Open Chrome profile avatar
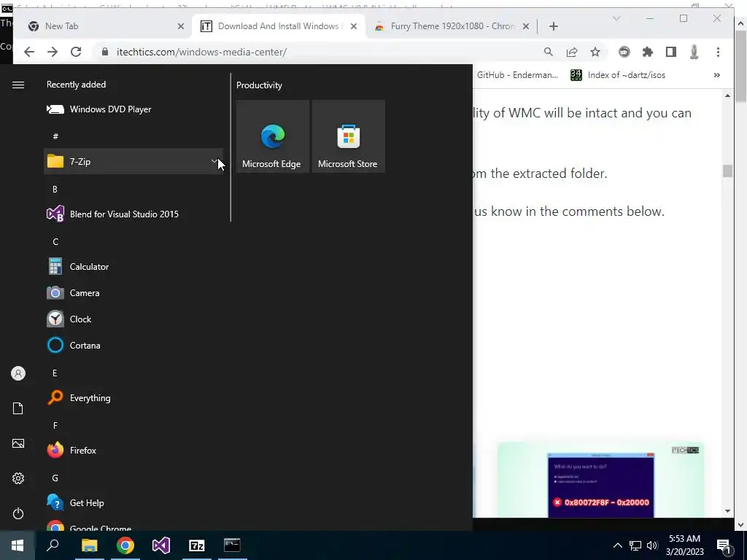Image resolution: width=747 pixels, height=560 pixels. (x=694, y=52)
